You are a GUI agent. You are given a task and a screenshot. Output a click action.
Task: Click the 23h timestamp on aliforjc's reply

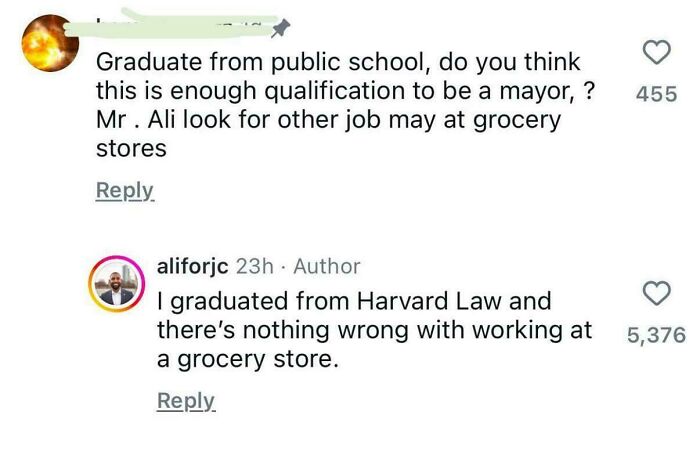tap(253, 266)
